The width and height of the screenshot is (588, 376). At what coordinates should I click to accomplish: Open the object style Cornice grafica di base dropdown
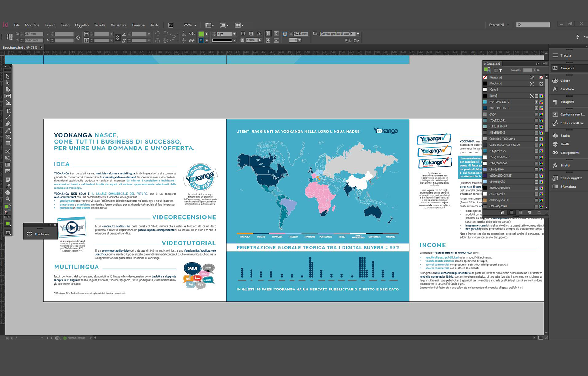click(358, 34)
